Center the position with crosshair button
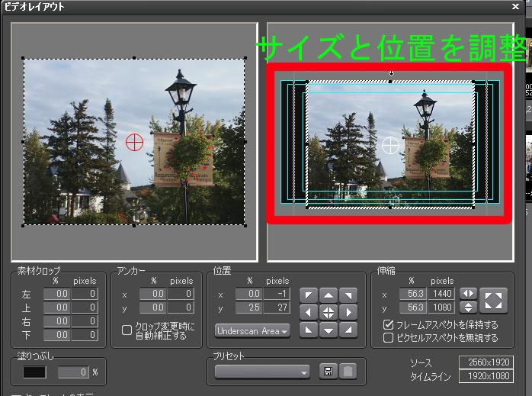 point(328,313)
